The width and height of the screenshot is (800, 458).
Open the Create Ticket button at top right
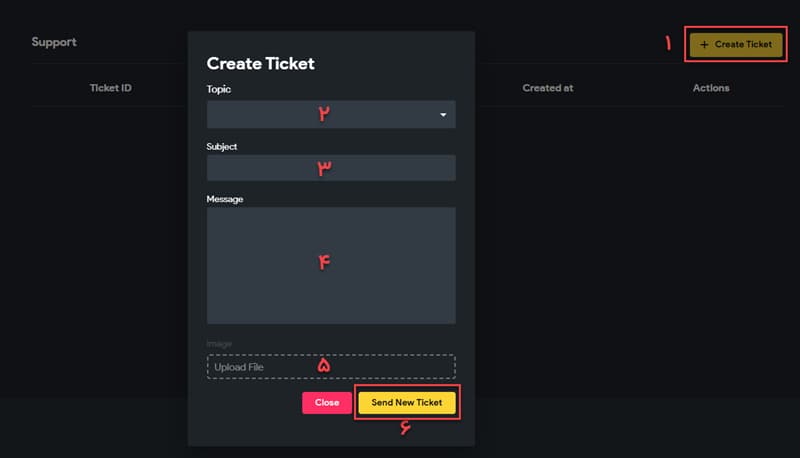(x=736, y=44)
